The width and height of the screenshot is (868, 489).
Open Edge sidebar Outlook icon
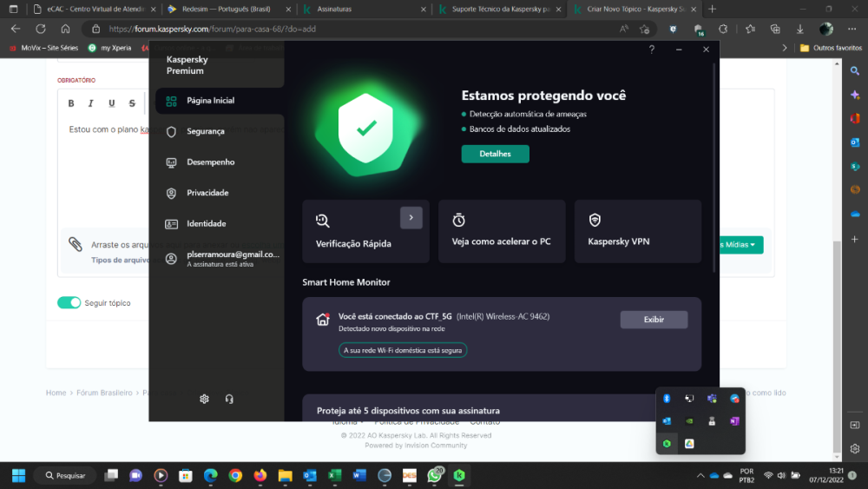(x=855, y=142)
